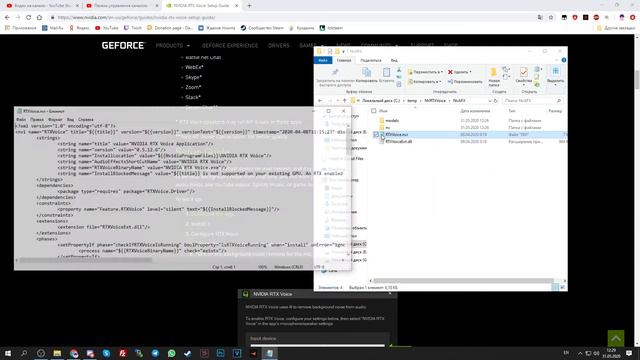The width and height of the screenshot is (640, 360).
Task: Switch to the View tab in Explorer
Action: click(x=394, y=60)
